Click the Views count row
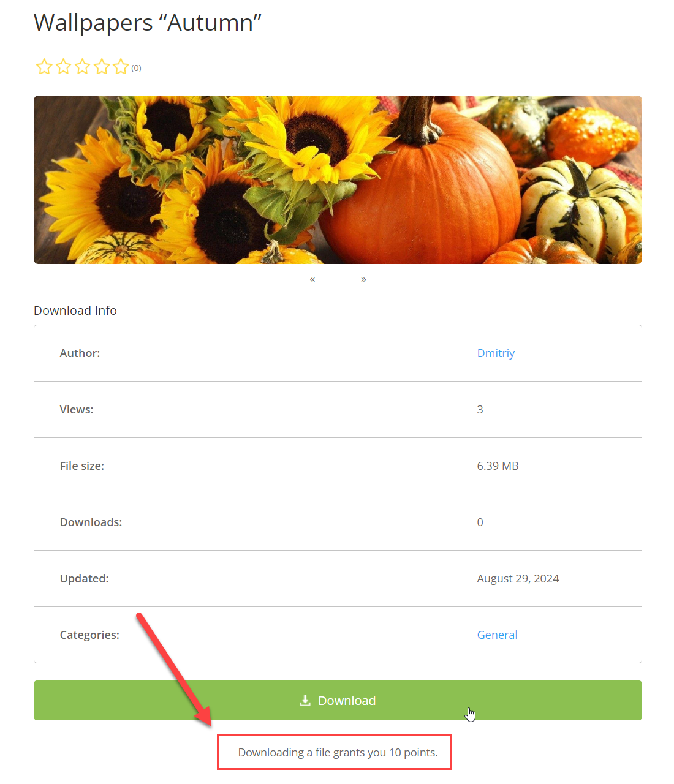This screenshot has width=674, height=784. (338, 410)
